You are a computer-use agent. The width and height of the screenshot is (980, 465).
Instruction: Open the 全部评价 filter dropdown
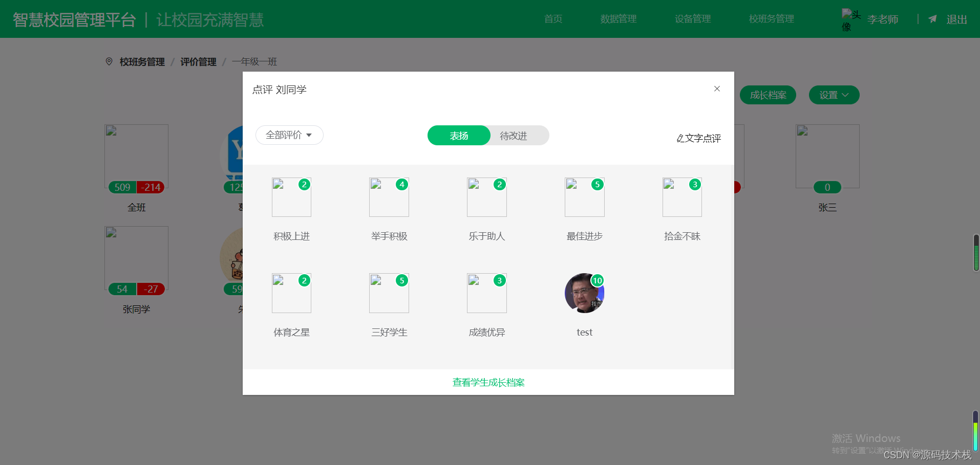289,135
